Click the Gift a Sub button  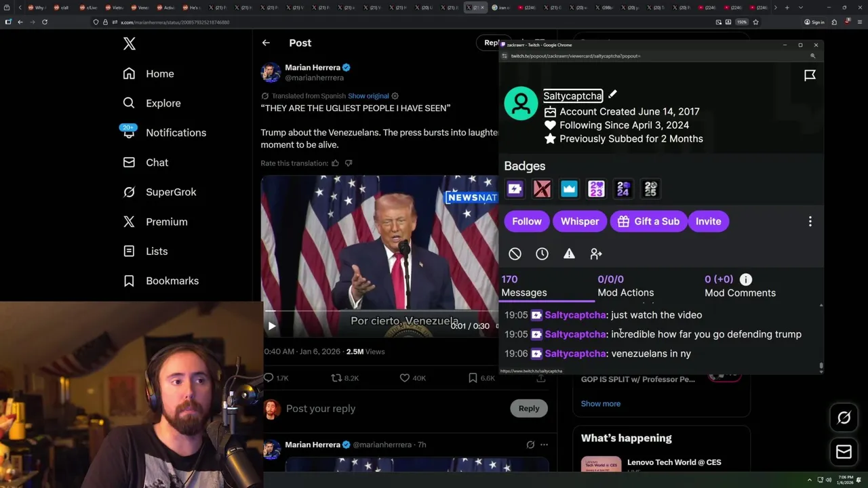coord(648,222)
